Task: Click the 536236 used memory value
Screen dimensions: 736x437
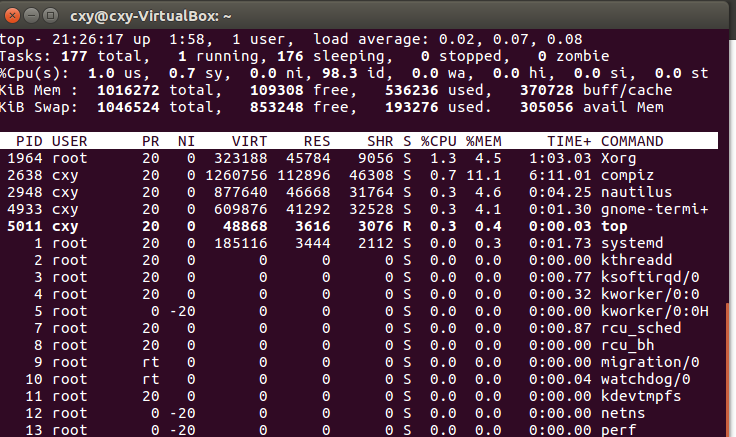Action: coord(412,90)
